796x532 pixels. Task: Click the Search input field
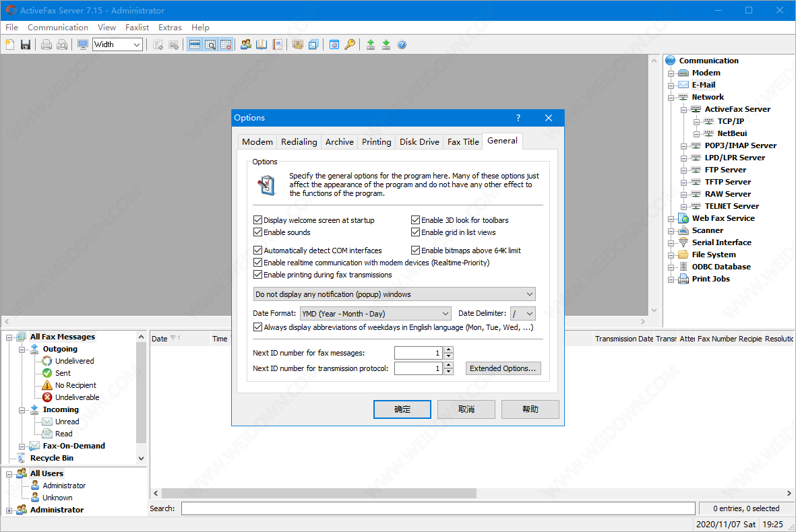click(438, 508)
